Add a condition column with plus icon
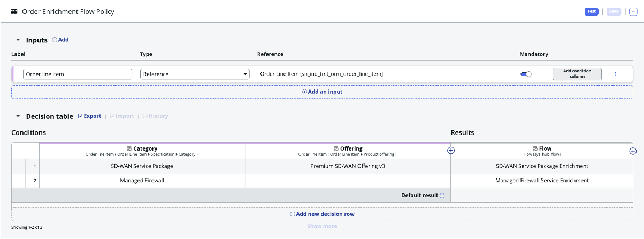Screen dimensions: 644x239 coord(451,151)
